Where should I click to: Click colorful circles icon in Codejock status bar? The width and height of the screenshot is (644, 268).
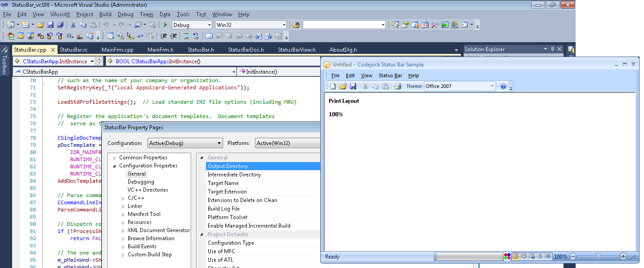507,257
